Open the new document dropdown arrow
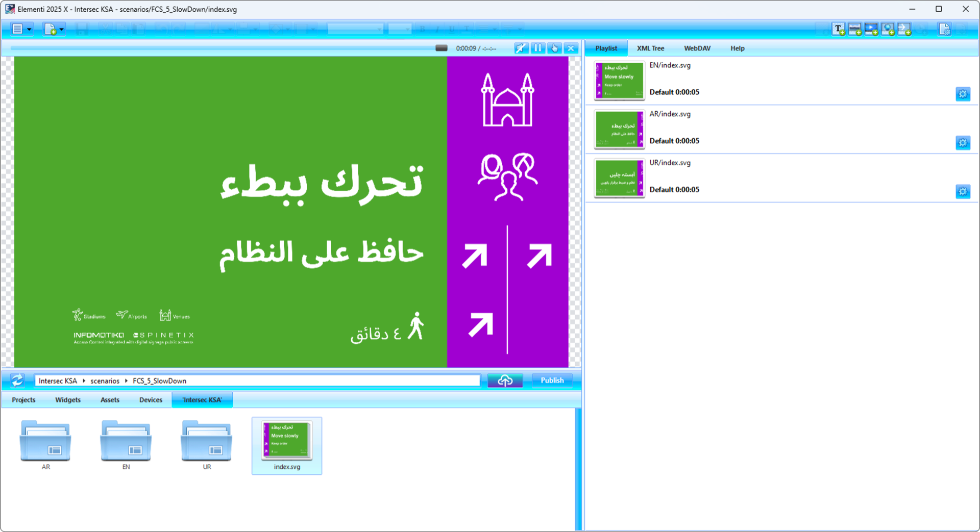Viewport: 980px width, 532px height. 60,29
